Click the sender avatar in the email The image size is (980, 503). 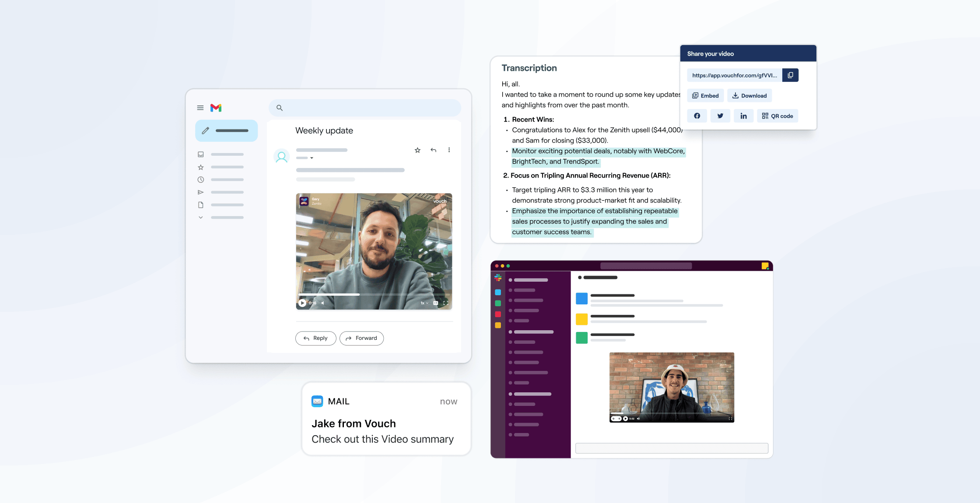(282, 157)
